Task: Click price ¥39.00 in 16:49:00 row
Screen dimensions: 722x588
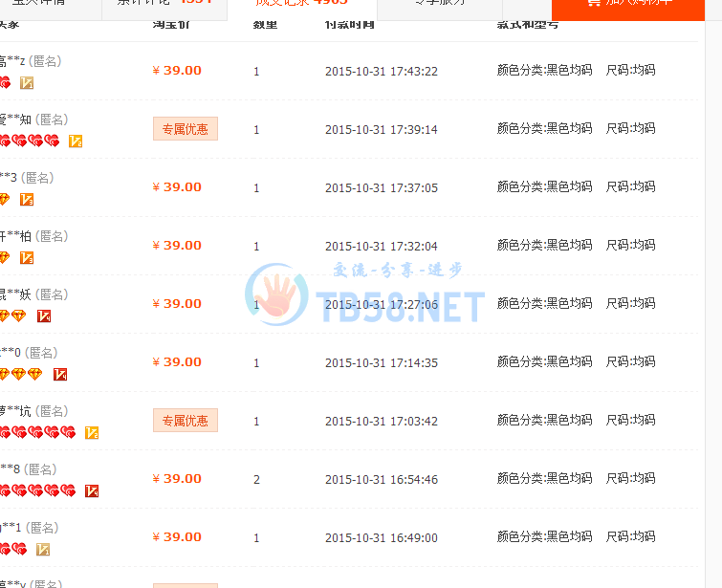Action: click(177, 537)
